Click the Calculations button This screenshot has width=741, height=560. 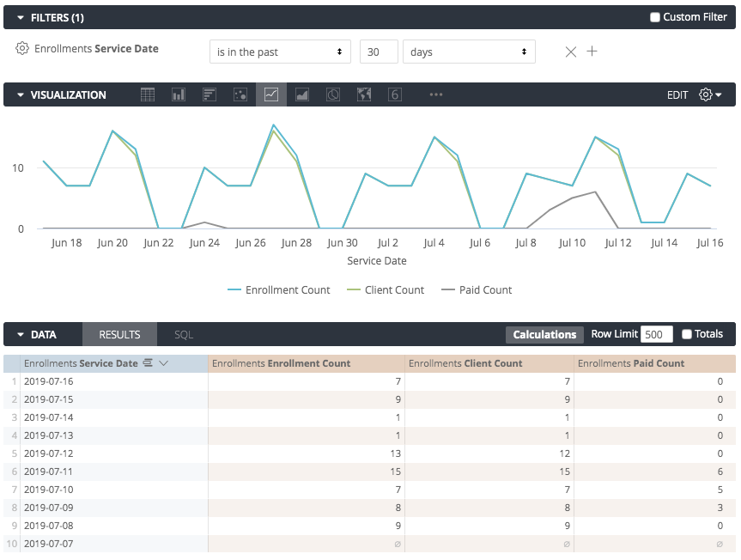click(544, 335)
